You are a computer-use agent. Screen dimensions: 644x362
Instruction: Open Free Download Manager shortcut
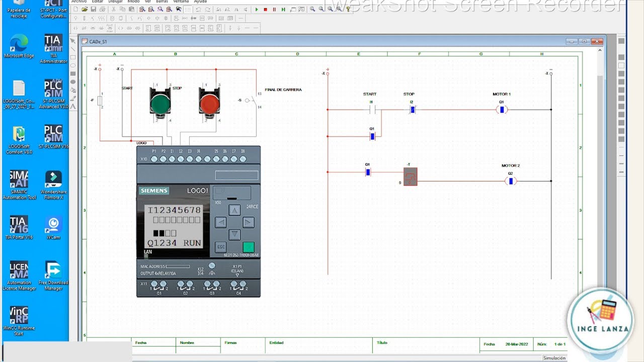(x=53, y=276)
